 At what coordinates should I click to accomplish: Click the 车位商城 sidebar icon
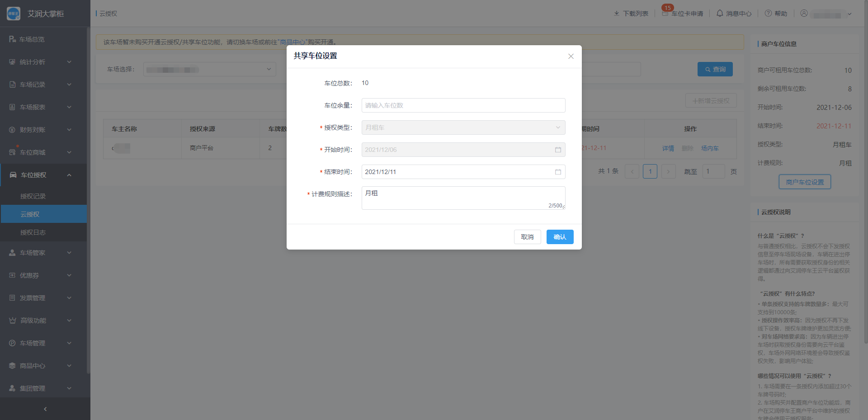pyautogui.click(x=12, y=152)
